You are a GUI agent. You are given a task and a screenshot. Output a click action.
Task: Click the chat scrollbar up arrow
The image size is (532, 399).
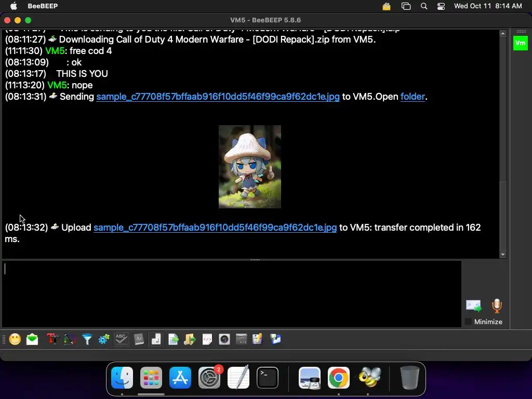tap(503, 33)
